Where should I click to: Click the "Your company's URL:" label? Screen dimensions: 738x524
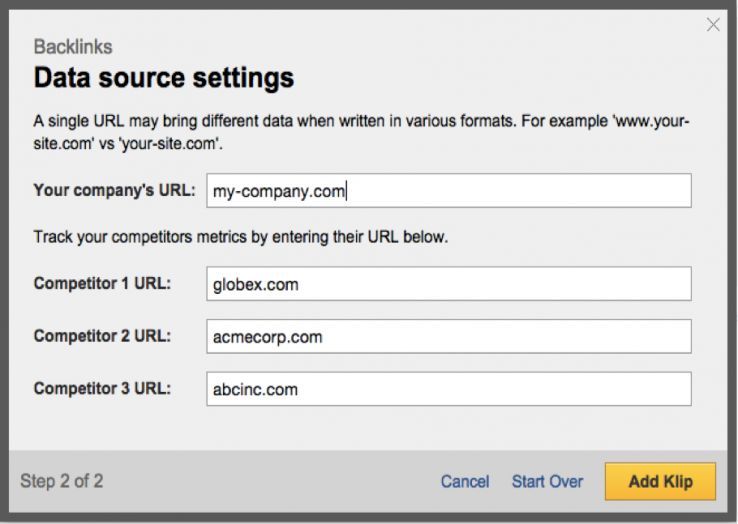pyautogui.click(x=114, y=190)
